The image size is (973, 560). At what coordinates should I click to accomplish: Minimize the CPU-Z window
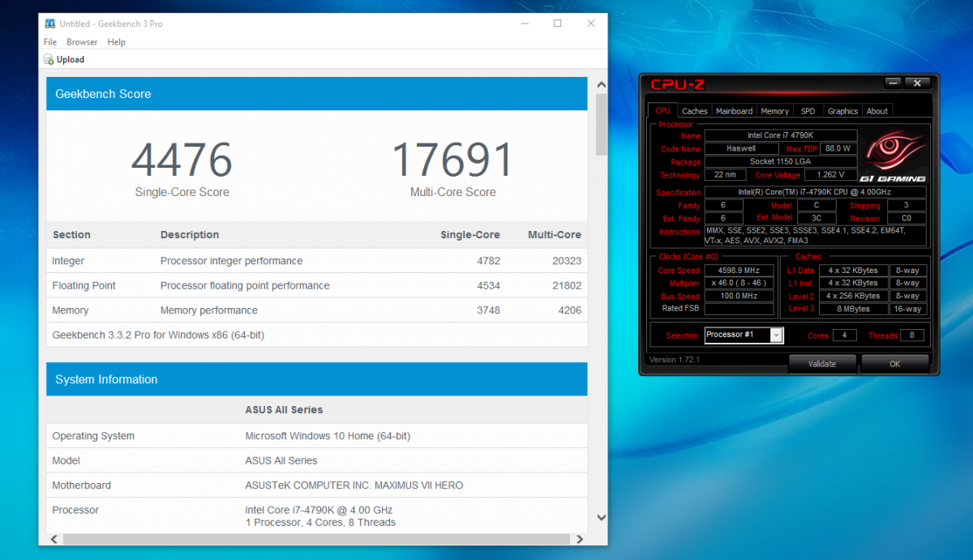click(893, 83)
